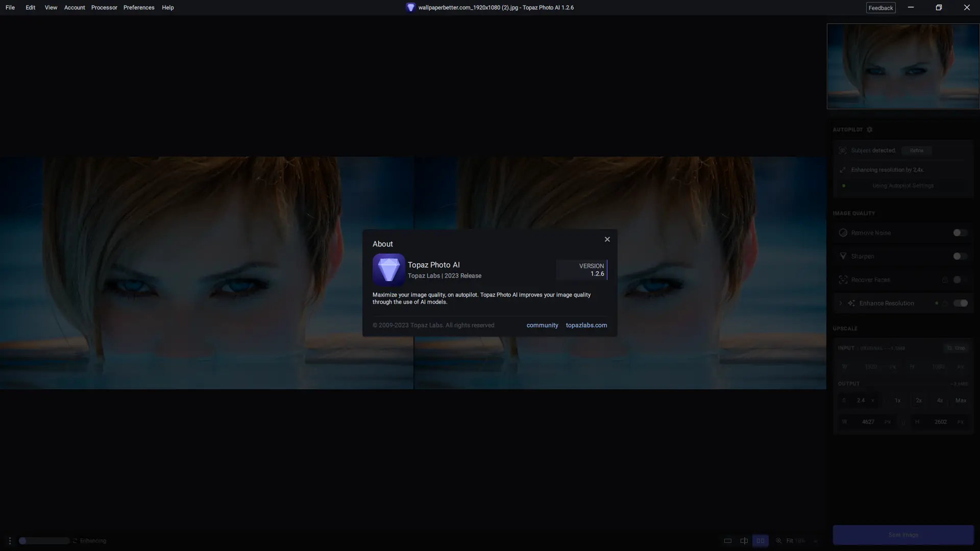Open the three-dot options menu icon
The image size is (980, 551).
(10, 541)
